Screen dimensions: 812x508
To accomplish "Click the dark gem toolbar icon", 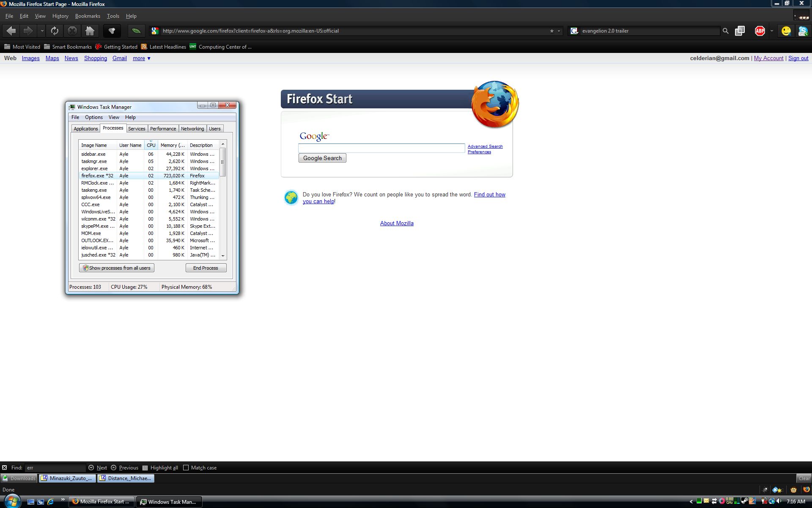I will [112, 30].
